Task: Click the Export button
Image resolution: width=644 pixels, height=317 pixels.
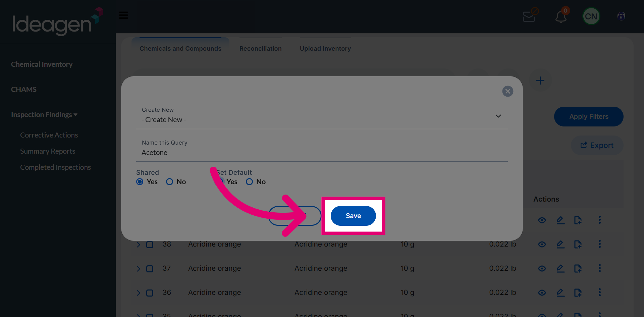Action: point(597,145)
